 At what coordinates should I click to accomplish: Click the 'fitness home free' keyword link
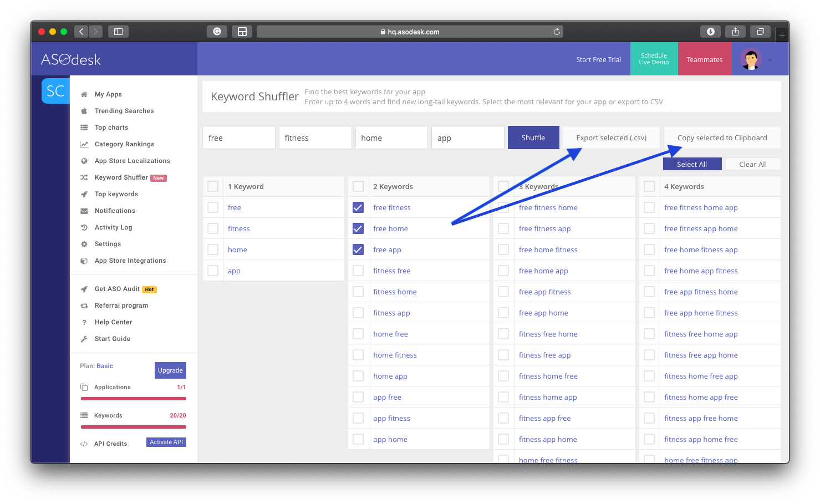point(548,376)
